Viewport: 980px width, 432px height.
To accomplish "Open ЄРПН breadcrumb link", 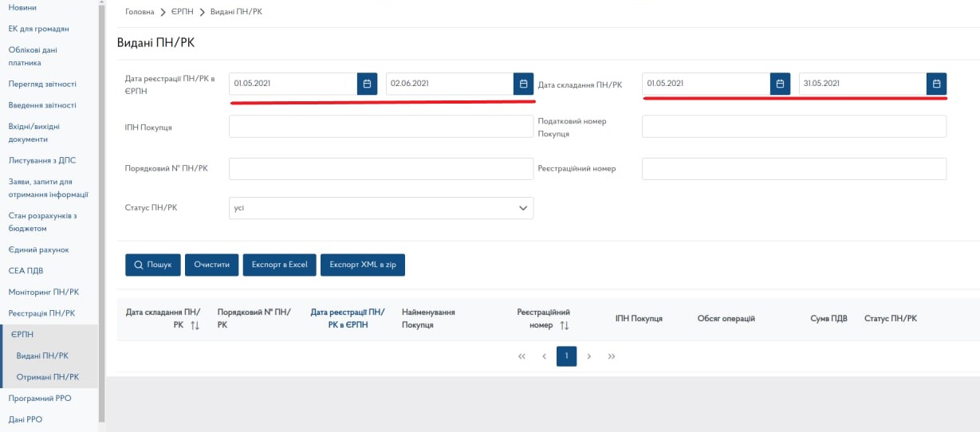I will click(181, 12).
